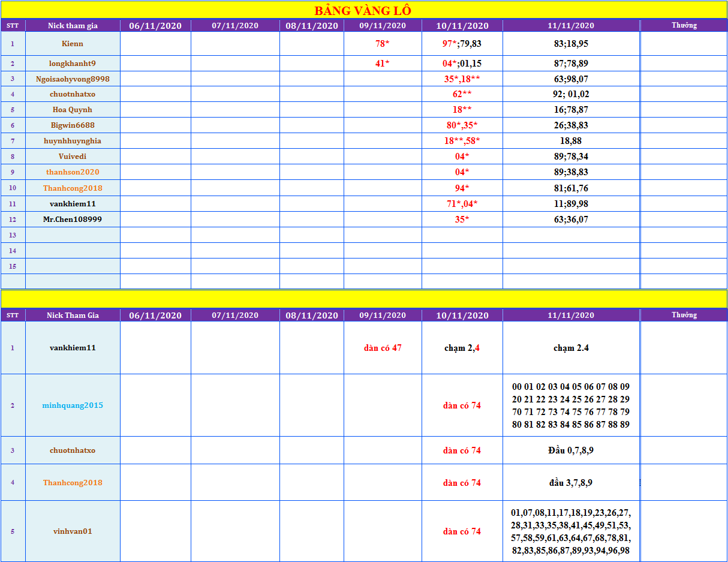The width and height of the screenshot is (728, 562).
Task: Click the "92; 01,02" prediction cell
Action: tap(571, 94)
